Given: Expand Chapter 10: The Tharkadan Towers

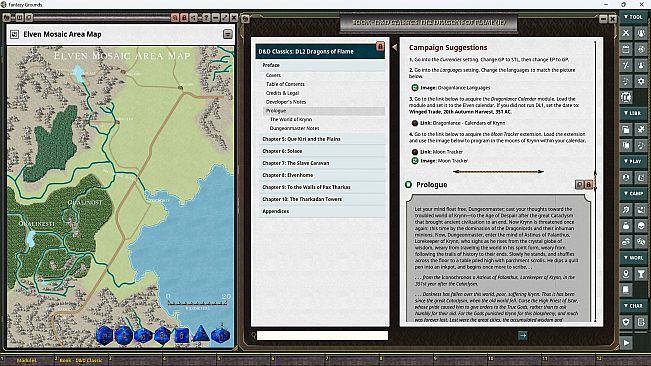Looking at the screenshot, I should pos(322,199).
